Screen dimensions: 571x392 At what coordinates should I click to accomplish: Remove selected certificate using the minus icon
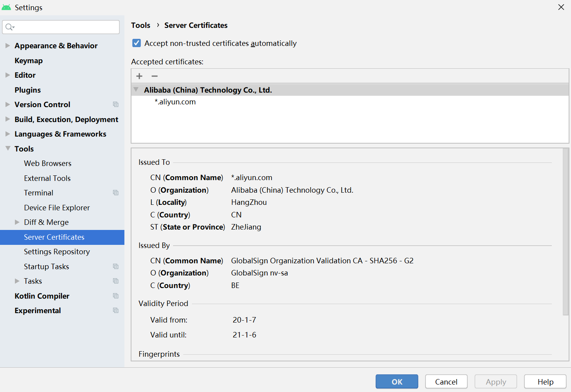[155, 76]
